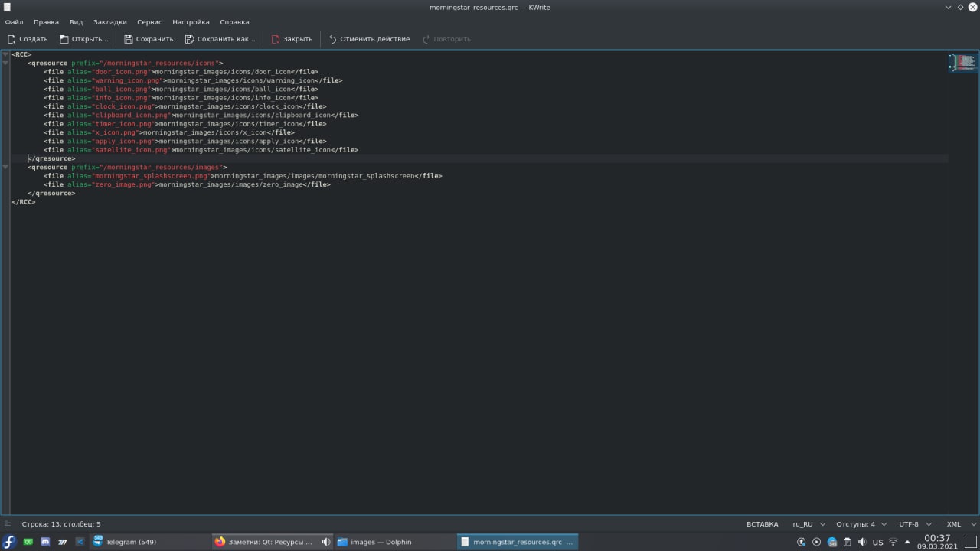Click satellite_icon.png alias text

(x=132, y=150)
